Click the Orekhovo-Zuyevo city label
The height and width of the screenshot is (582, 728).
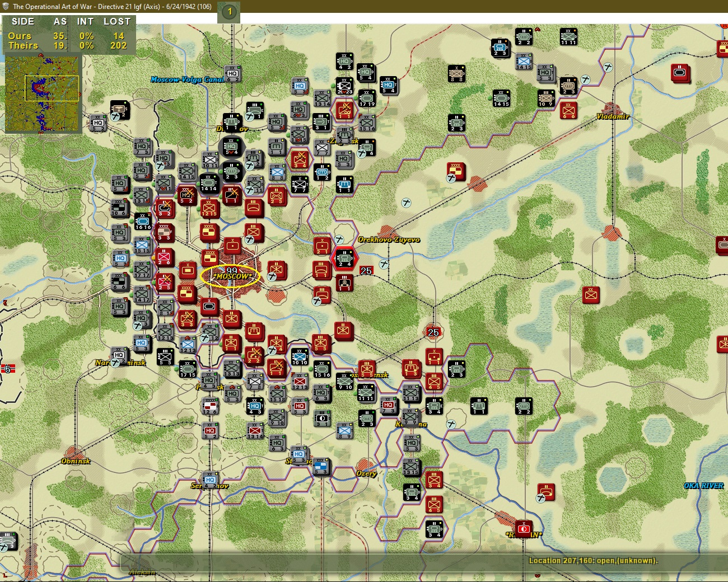pos(389,240)
